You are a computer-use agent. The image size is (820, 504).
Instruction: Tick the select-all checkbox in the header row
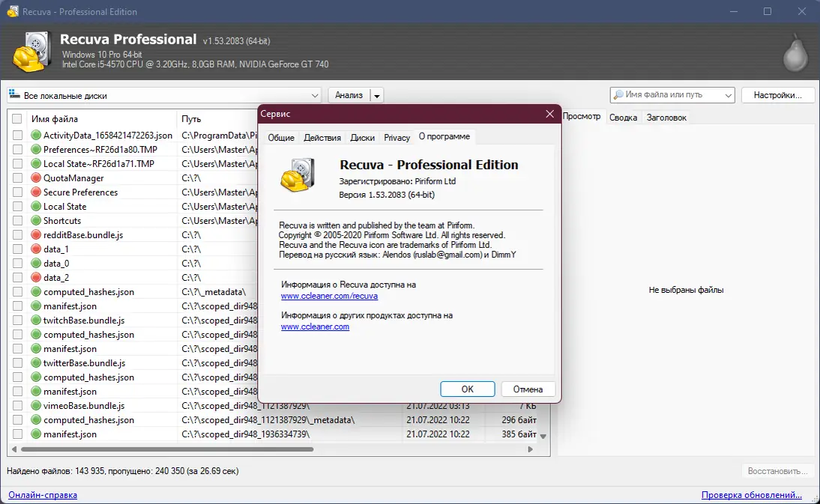[x=17, y=119]
